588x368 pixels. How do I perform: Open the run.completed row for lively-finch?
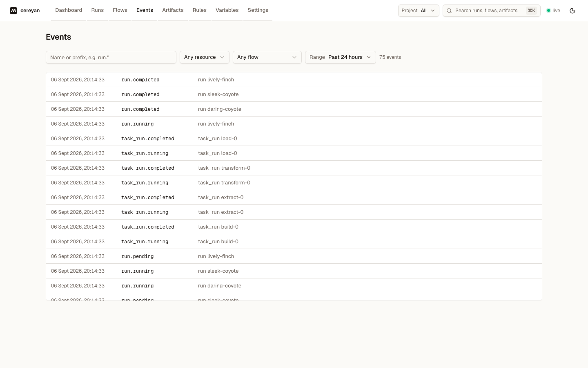[294, 80]
